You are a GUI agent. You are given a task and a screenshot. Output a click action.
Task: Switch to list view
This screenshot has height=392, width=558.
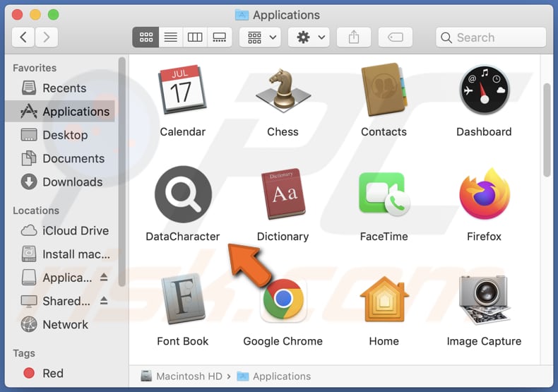coord(170,37)
